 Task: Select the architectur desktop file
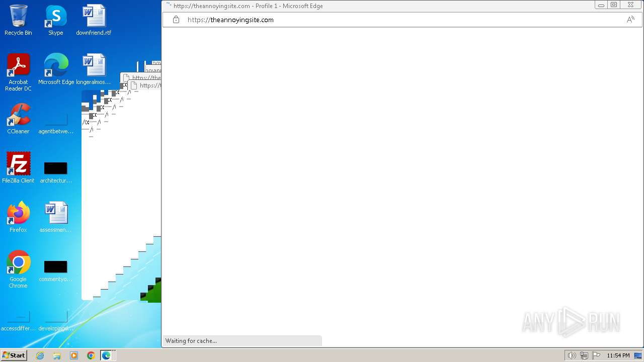click(x=56, y=171)
